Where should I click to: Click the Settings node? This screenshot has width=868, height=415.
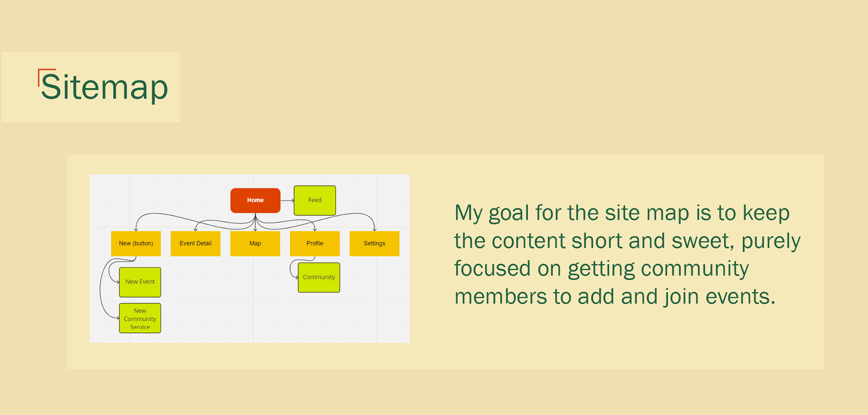374,243
